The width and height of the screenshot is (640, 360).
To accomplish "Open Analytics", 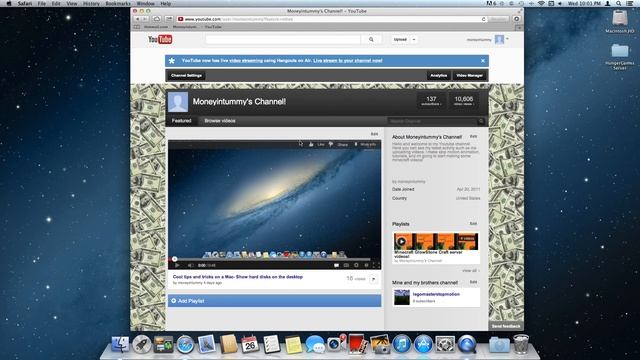I will point(439,76).
